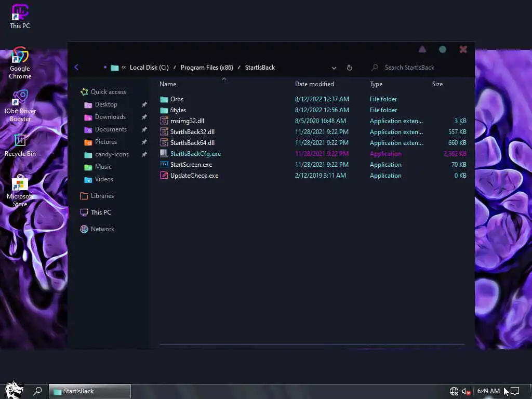The image size is (532, 399).
Task: Open the notification center icon
Action: pyautogui.click(x=515, y=391)
